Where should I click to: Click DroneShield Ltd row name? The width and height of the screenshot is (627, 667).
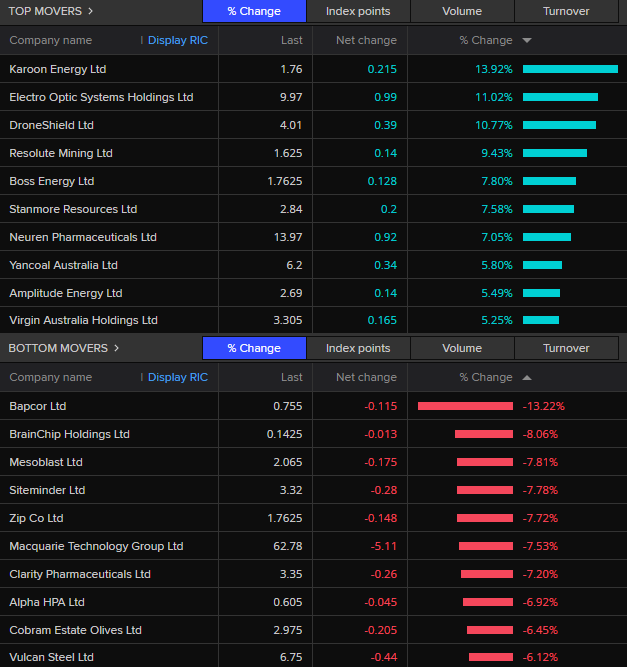point(51,125)
